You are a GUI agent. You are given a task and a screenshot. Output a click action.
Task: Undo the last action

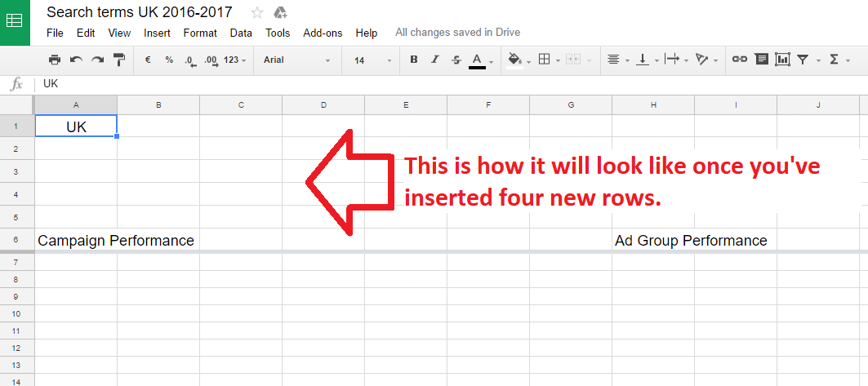point(76,60)
